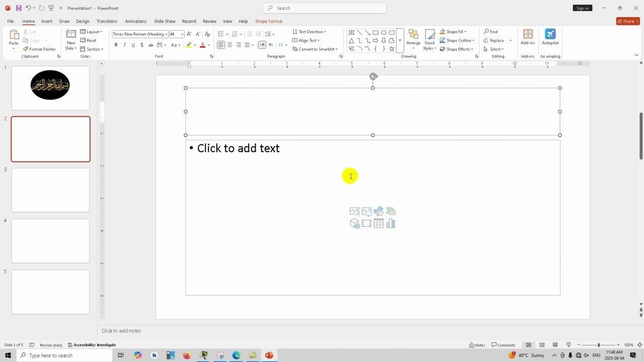Open the Notes pane from status bar
The width and height of the screenshot is (644, 362).
[477, 345]
